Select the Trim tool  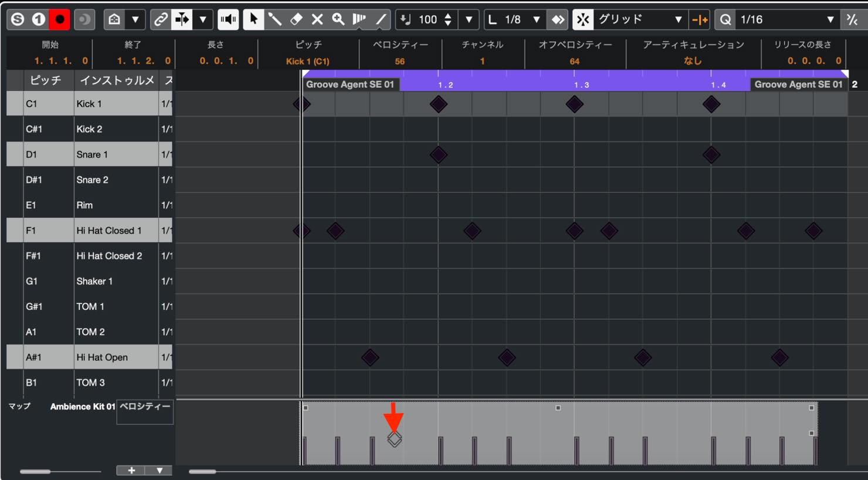(x=360, y=19)
